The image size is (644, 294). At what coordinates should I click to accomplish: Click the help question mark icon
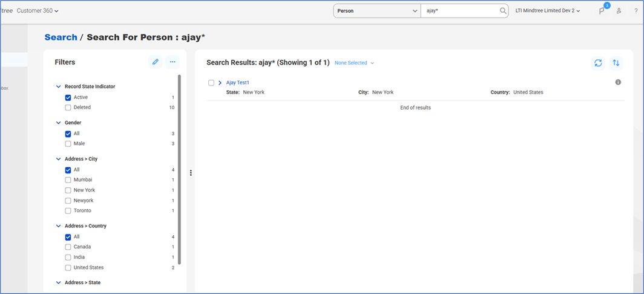pyautogui.click(x=636, y=11)
